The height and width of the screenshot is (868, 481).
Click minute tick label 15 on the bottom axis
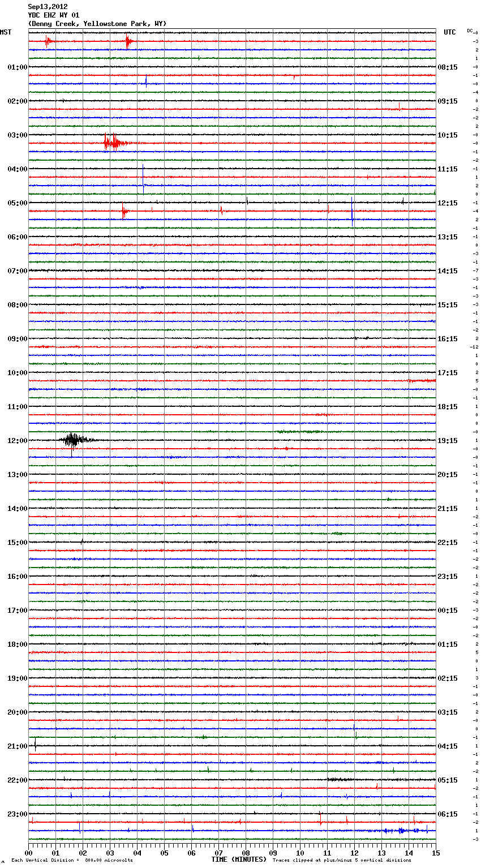[436, 853]
